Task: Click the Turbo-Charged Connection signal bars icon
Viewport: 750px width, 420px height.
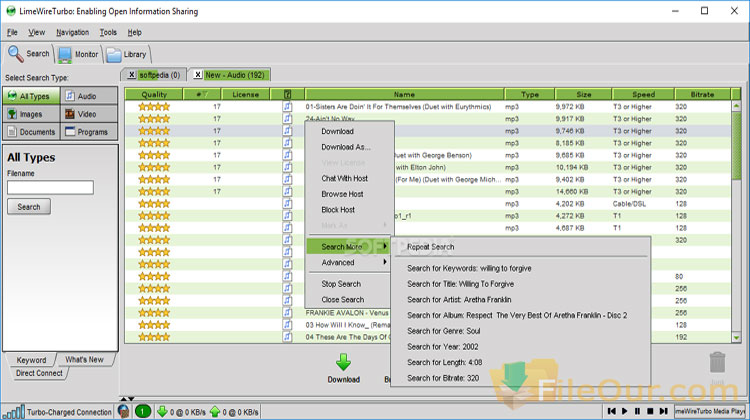Action: click(x=13, y=412)
